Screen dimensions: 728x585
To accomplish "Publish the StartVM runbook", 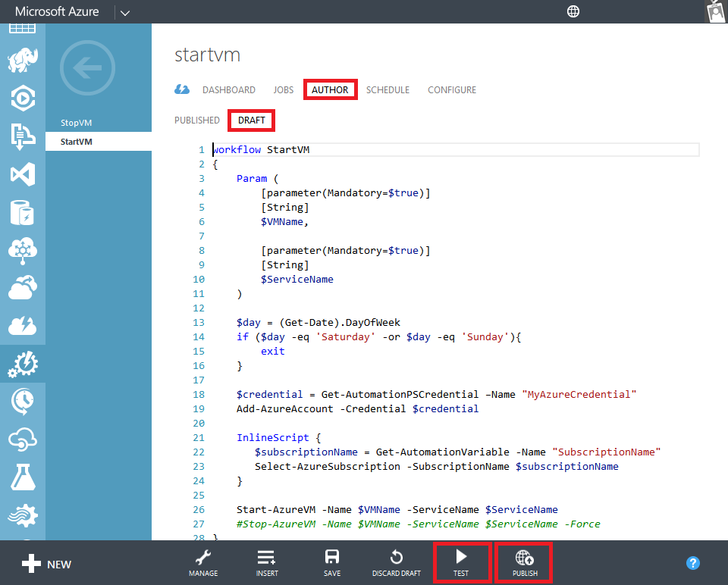I will [x=523, y=562].
